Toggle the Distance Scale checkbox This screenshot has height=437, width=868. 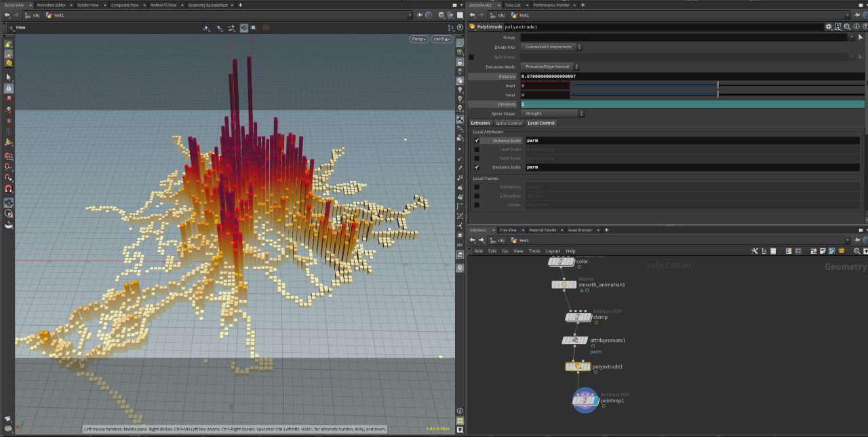(x=477, y=140)
